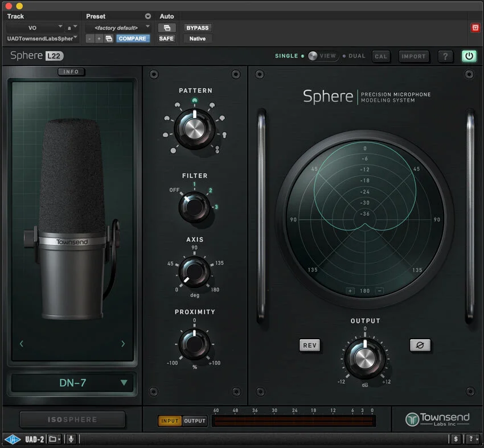Click the dollar sign purchase icon
The image size is (484, 448).
coord(456,439)
